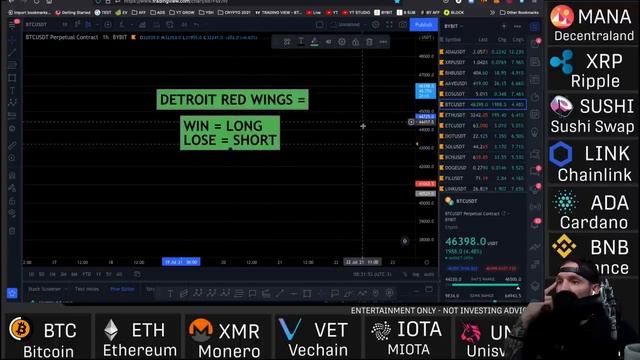Viewport: 640px width, 360px height.
Task: Open time axis settings gear
Action: (427, 262)
